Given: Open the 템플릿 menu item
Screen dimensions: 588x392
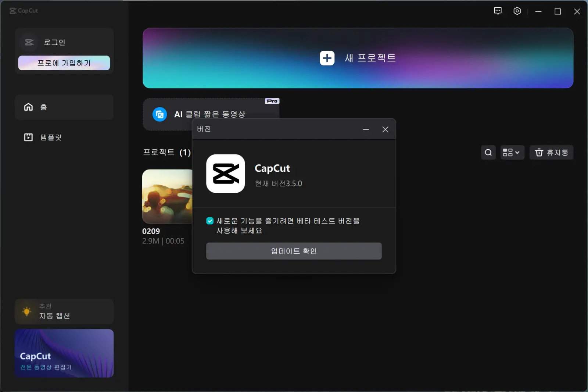Looking at the screenshot, I should pos(64,137).
